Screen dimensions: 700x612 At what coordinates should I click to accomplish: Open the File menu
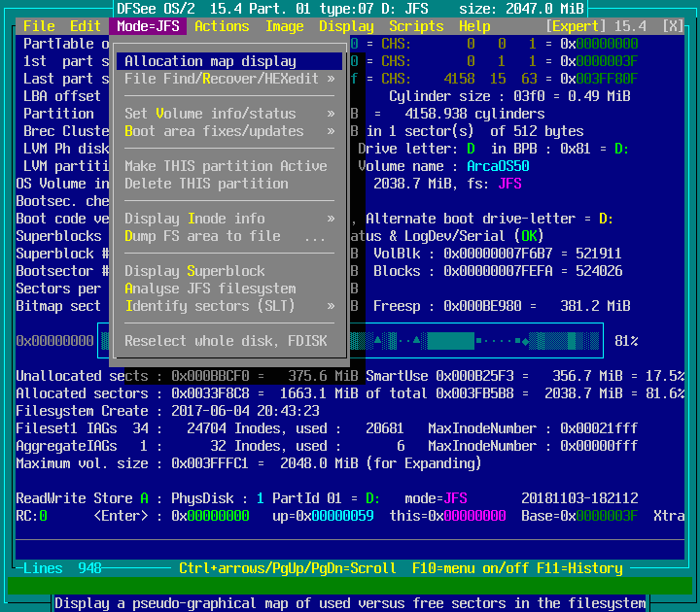pyautogui.click(x=39, y=26)
